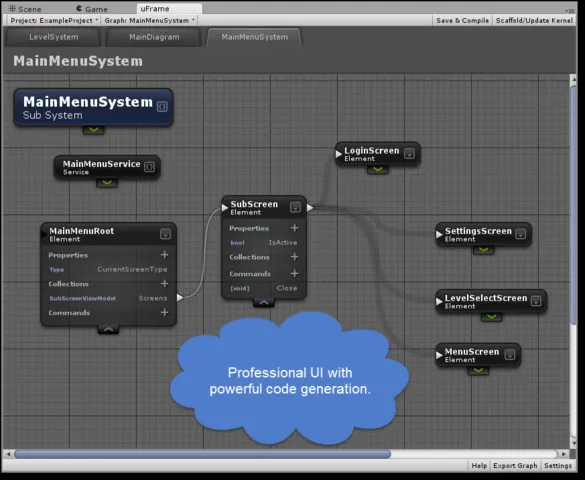
Task: Add a command to MainMenuRoot
Action: [x=164, y=313]
